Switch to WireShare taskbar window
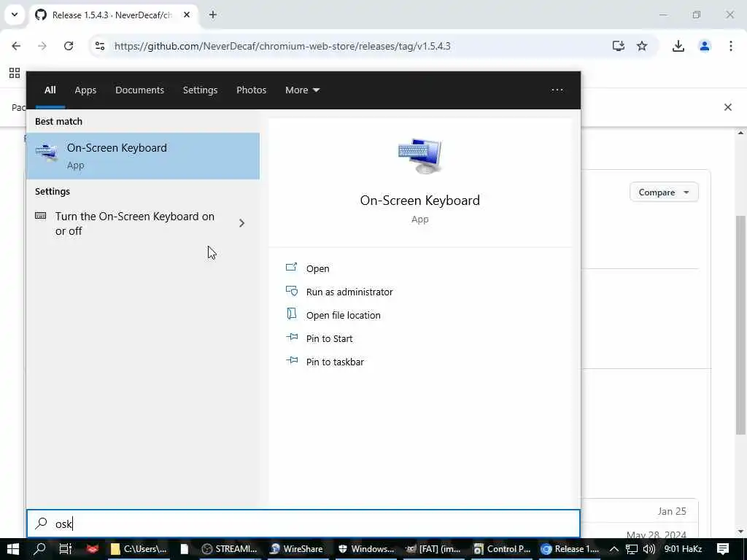 point(296,548)
